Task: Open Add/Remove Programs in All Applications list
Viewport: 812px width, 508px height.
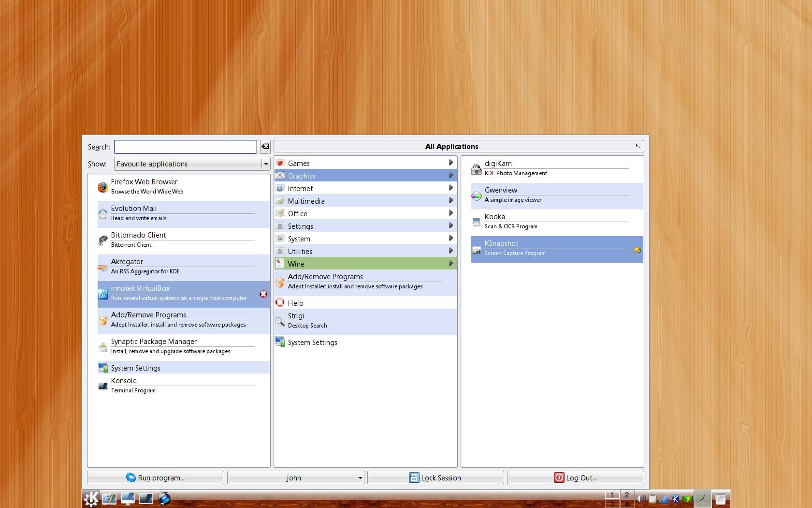Action: (x=365, y=283)
